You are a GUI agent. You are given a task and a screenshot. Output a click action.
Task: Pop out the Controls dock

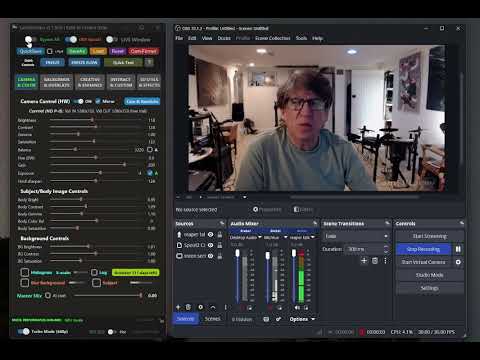461,223
